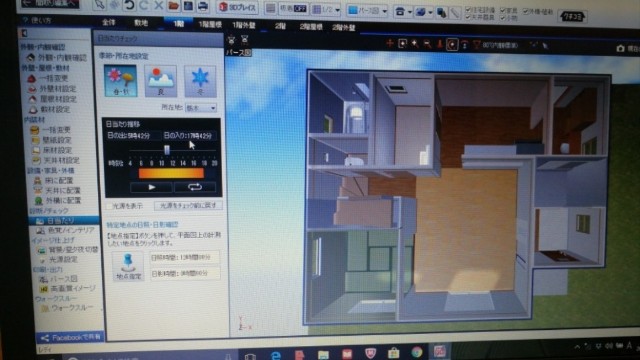
Task: Switch to the 1階外壁 tab
Action: pos(244,25)
